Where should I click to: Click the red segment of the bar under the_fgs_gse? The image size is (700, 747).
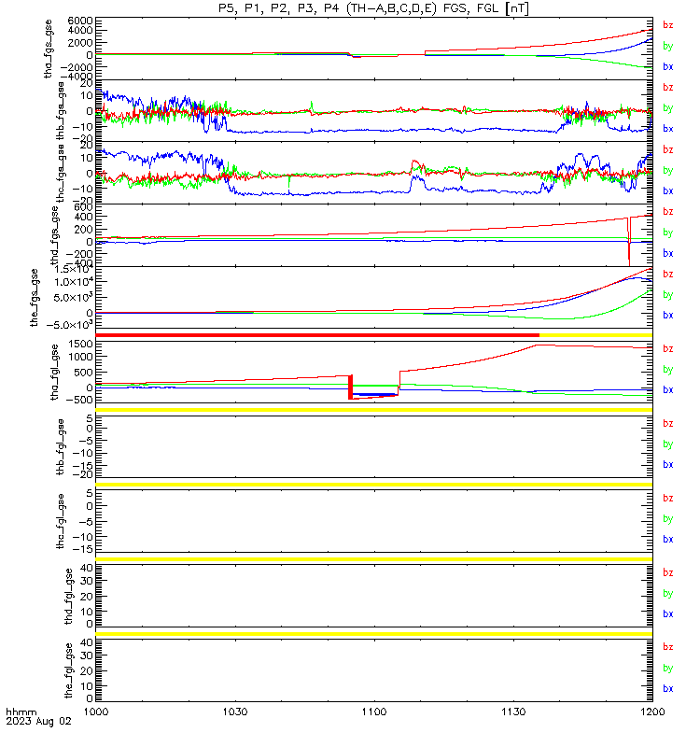point(317,335)
